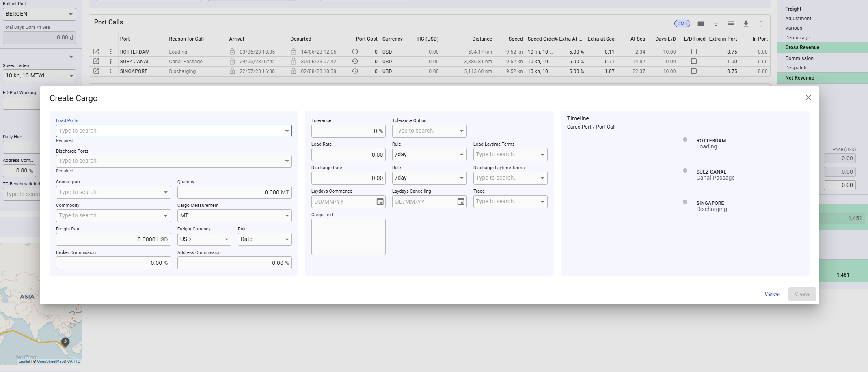Screen dimensions: 868x372
Task: Open the three-dot menu for SUEZ CANAL row
Action: (111, 61)
